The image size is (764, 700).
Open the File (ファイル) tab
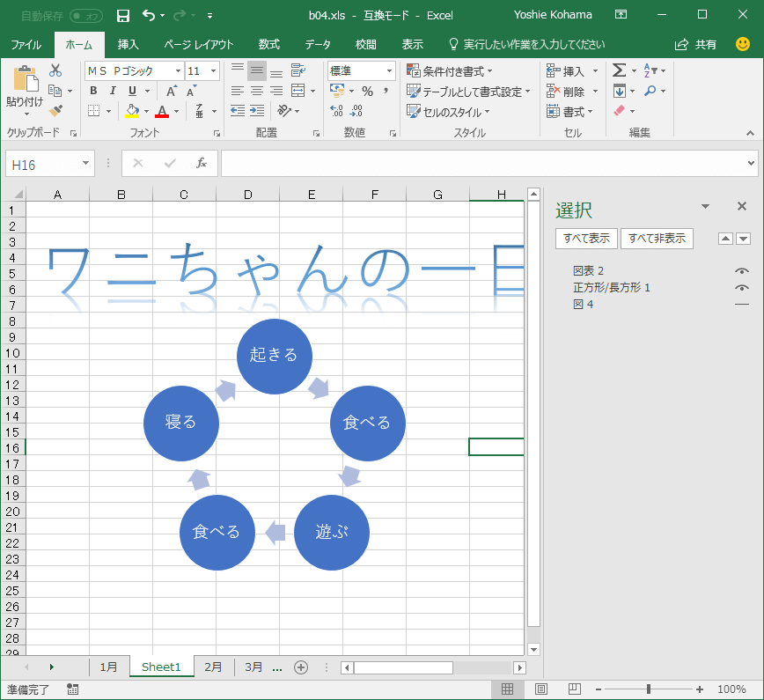pyautogui.click(x=26, y=44)
